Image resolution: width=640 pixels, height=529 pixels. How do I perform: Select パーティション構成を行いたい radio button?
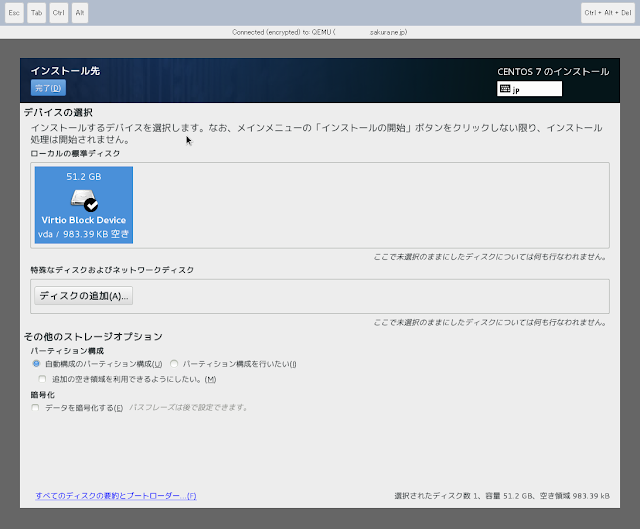174,363
